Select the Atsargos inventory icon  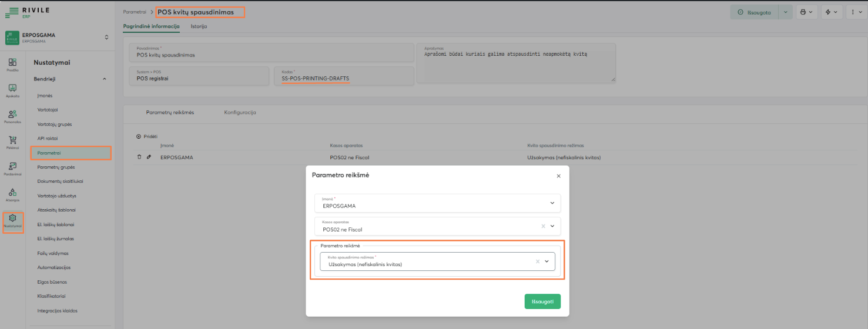point(12,193)
